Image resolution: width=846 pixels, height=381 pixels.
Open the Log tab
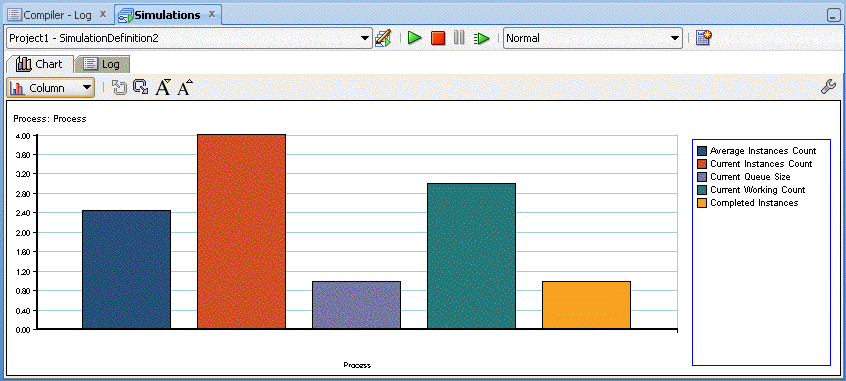(x=102, y=64)
